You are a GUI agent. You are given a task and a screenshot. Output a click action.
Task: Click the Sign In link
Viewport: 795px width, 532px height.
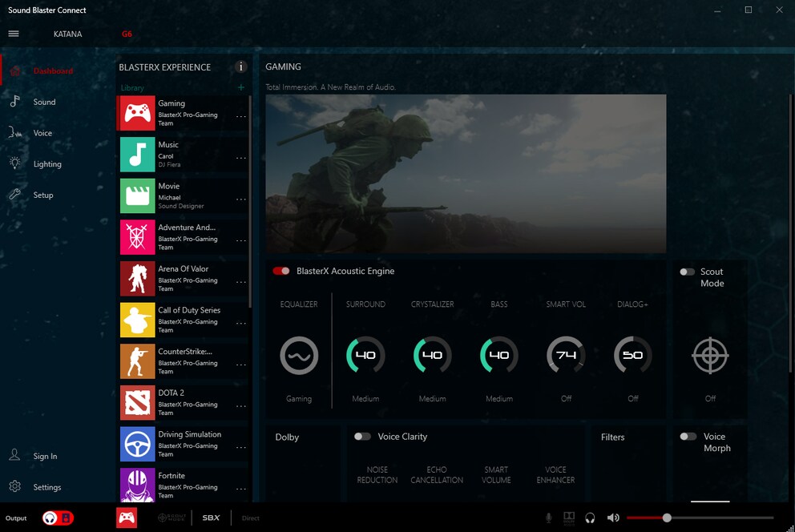click(45, 456)
